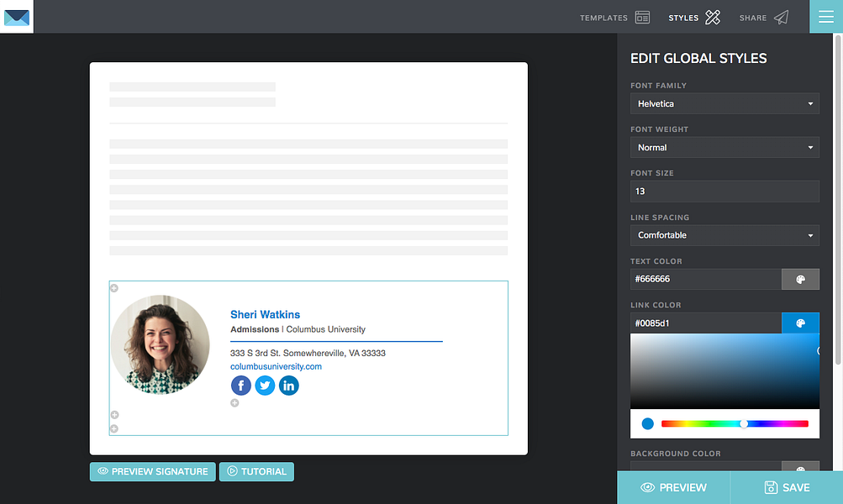The width and height of the screenshot is (843, 504).
Task: Select the Sheri Watkins name text
Action: pyautogui.click(x=265, y=314)
